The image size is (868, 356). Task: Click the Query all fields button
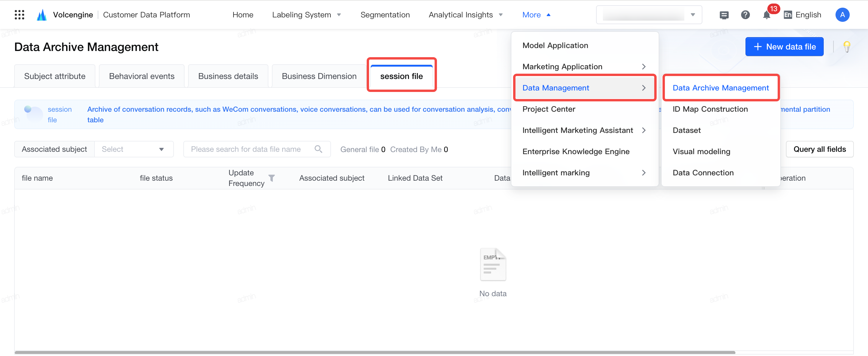point(819,149)
